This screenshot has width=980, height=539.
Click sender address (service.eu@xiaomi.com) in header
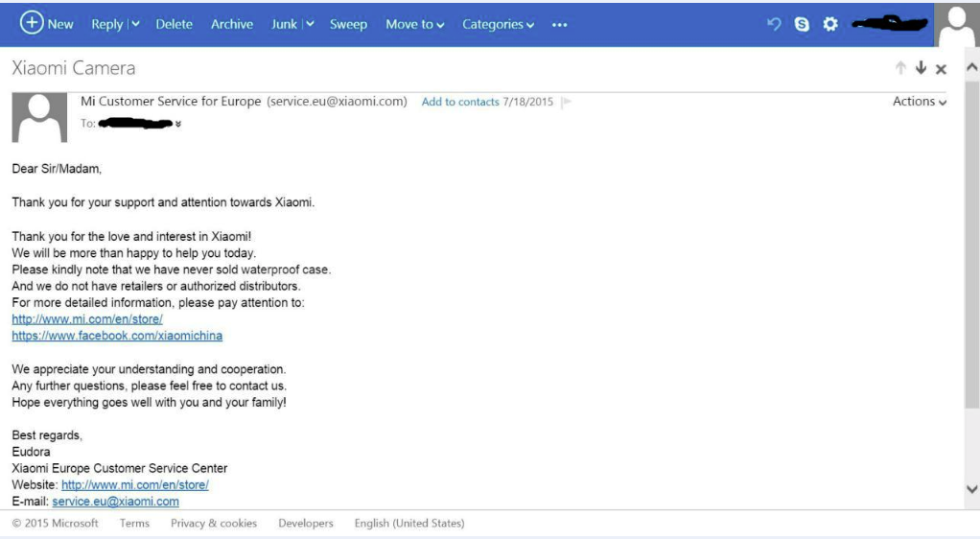pyautogui.click(x=337, y=102)
